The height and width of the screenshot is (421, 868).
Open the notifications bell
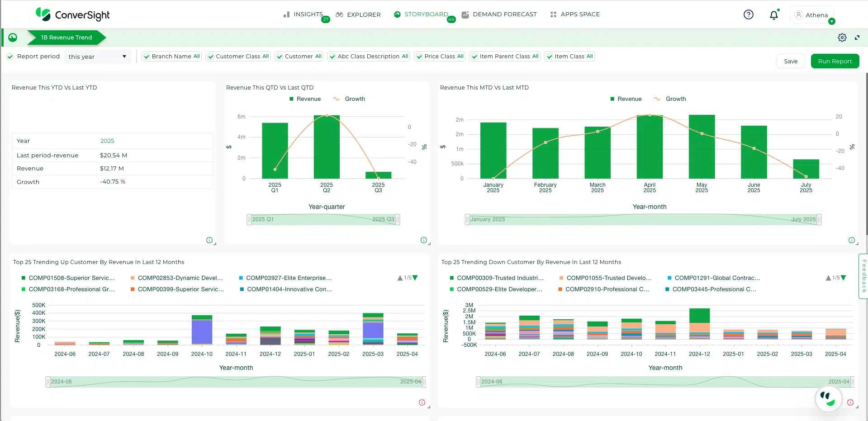click(x=774, y=15)
